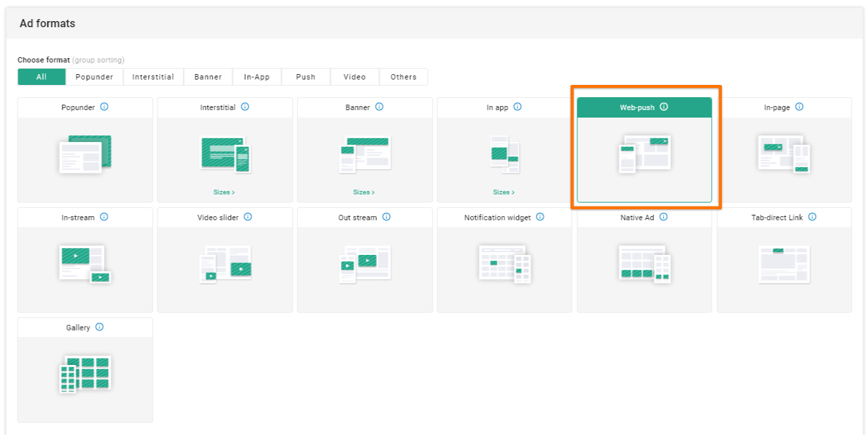Click the Tab-direct Link info icon
The height and width of the screenshot is (435, 868).
click(812, 217)
